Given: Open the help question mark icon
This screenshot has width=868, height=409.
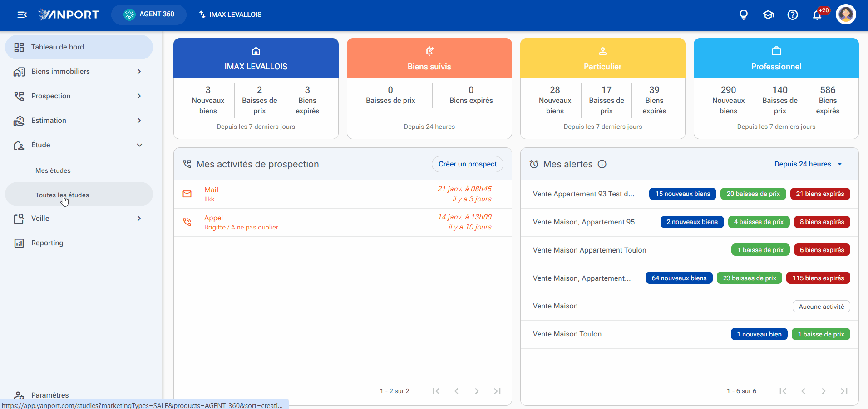Looking at the screenshot, I should [x=793, y=15].
